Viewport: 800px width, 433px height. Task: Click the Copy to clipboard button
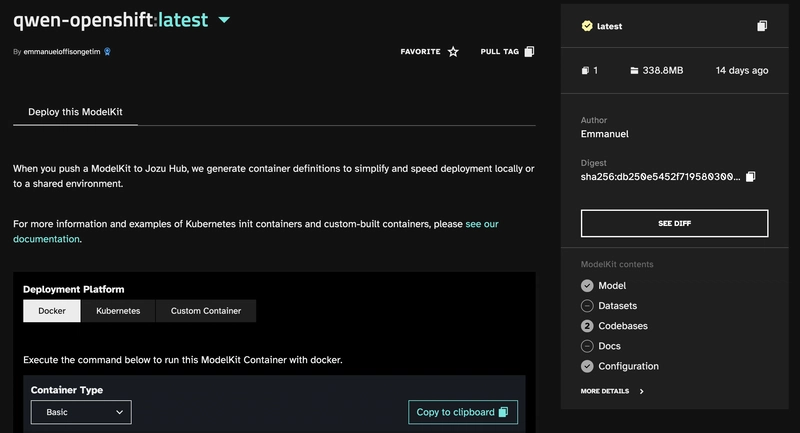pos(463,412)
